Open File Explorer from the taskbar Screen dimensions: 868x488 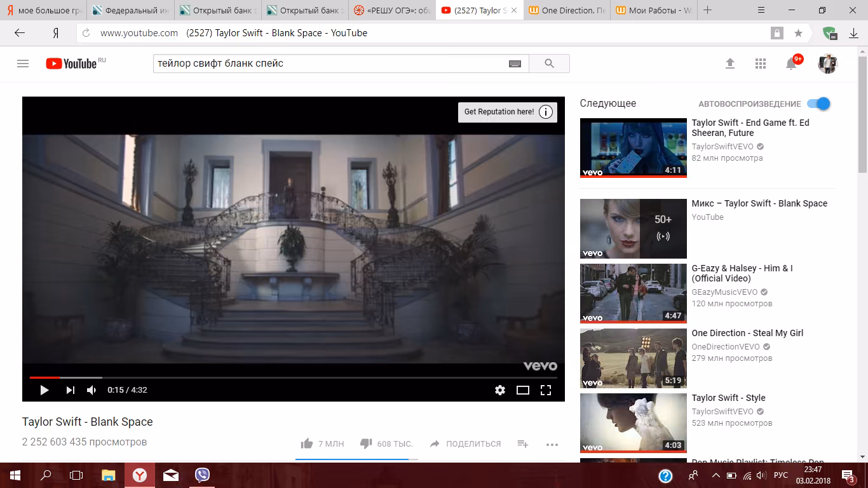[109, 475]
